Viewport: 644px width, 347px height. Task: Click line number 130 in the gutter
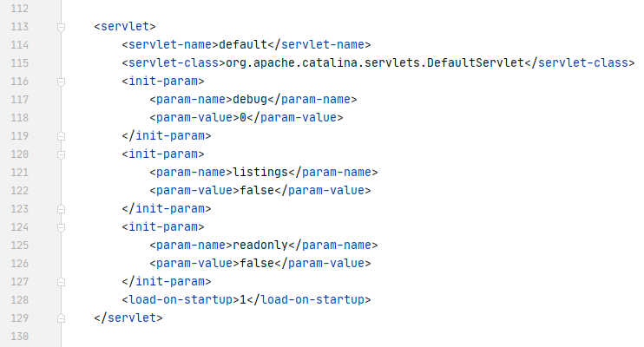pyautogui.click(x=18, y=336)
